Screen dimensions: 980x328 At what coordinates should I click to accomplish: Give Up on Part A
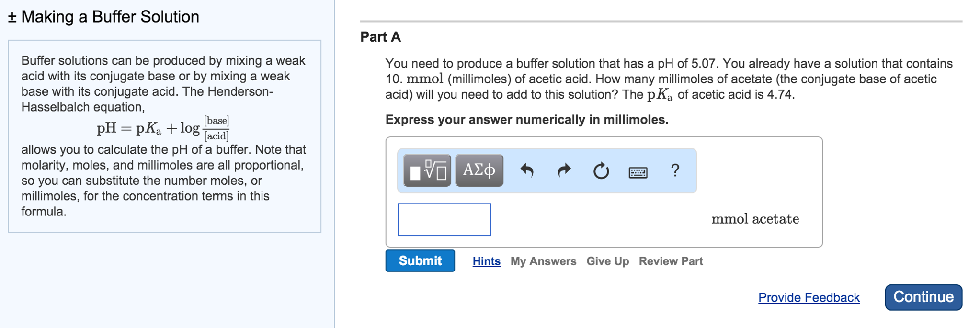pyautogui.click(x=607, y=261)
